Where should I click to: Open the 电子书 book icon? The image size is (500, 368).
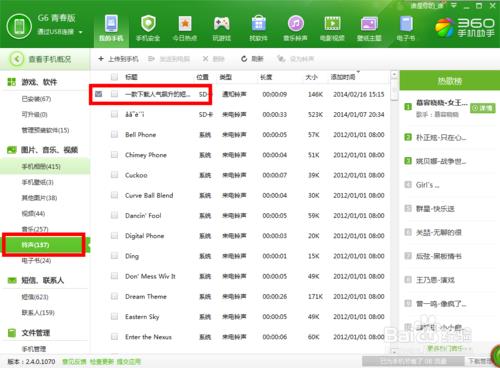pyautogui.click(x=406, y=24)
